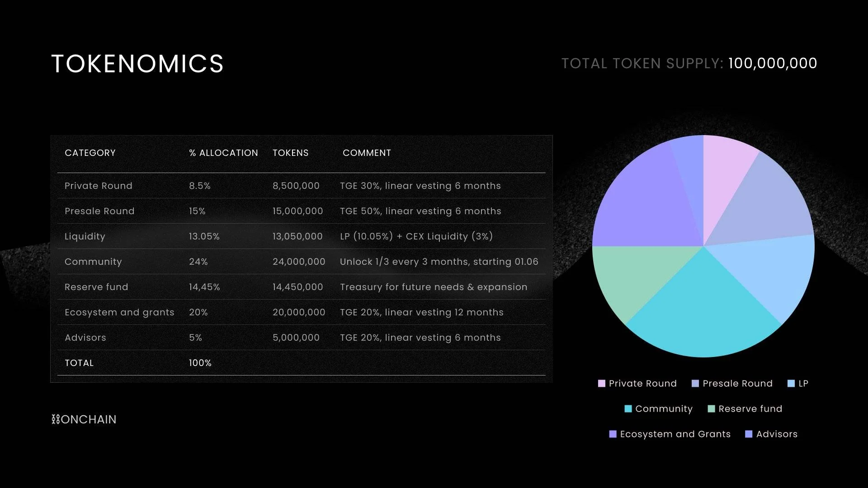The width and height of the screenshot is (868, 488).
Task: Click the % ALLOCATION column header
Action: [x=223, y=153]
